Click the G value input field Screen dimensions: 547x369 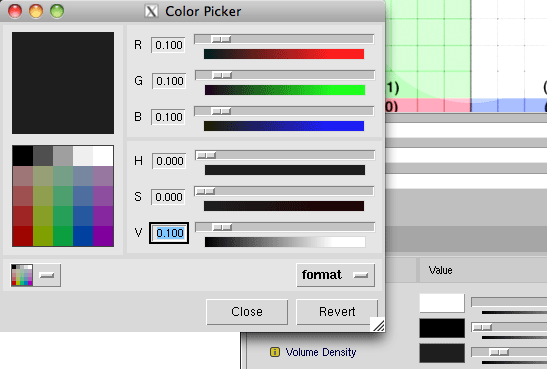[169, 81]
